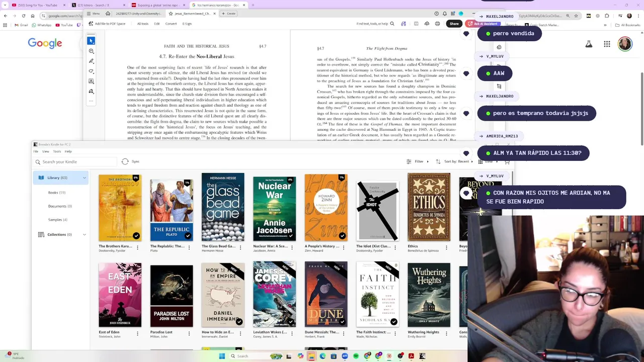644x362 pixels.
Task: Open Kindle Filter options
Action: coord(418,161)
